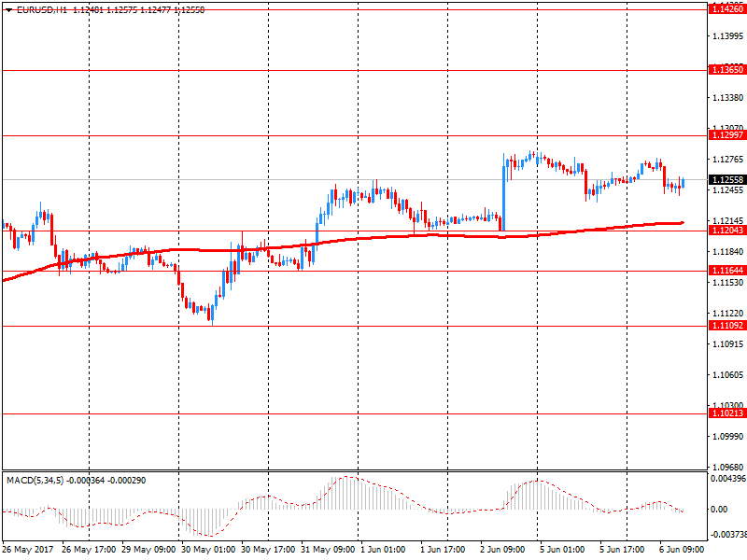
Task: Click the 26 May 2017 date label
Action: 28,550
